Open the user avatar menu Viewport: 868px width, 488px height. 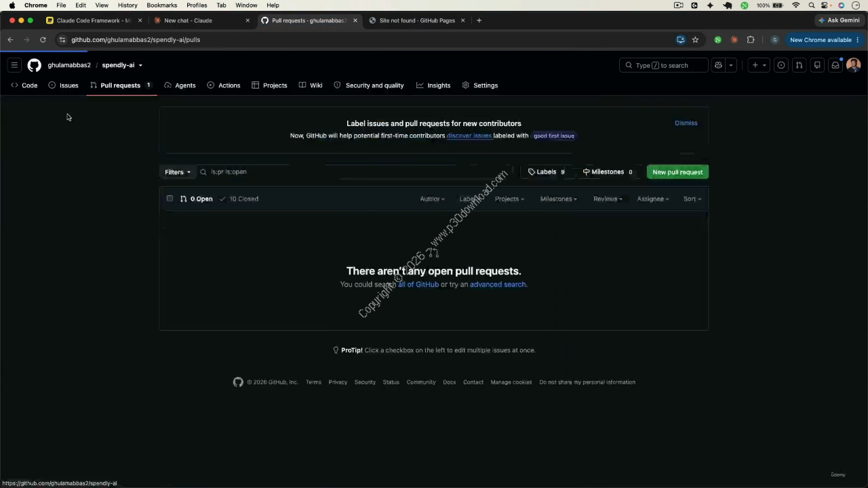853,65
